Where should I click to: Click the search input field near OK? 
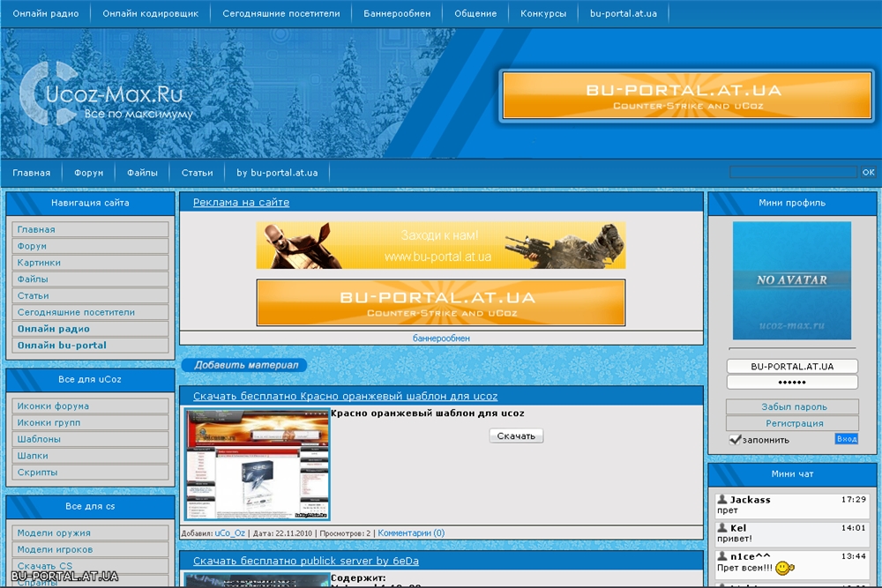pyautogui.click(x=792, y=173)
